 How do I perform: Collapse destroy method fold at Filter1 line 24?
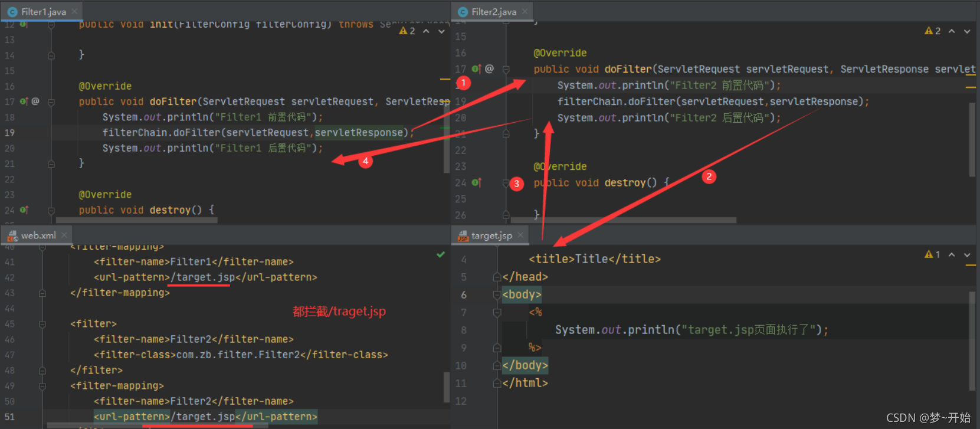pyautogui.click(x=51, y=210)
